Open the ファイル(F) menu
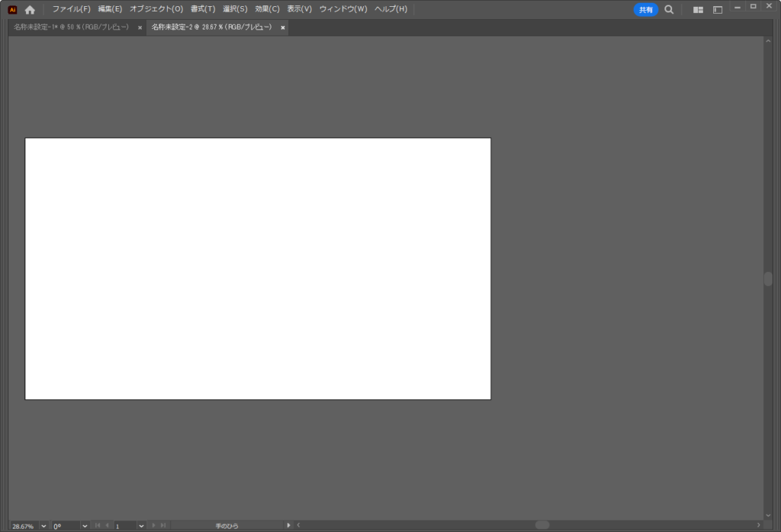The height and width of the screenshot is (532, 781). (x=71, y=9)
